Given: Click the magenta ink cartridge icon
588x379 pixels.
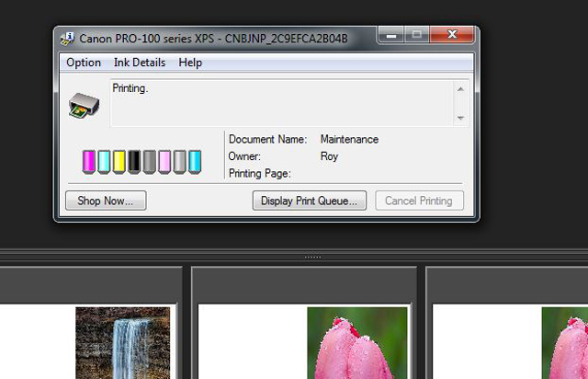Looking at the screenshot, I should tap(88, 163).
